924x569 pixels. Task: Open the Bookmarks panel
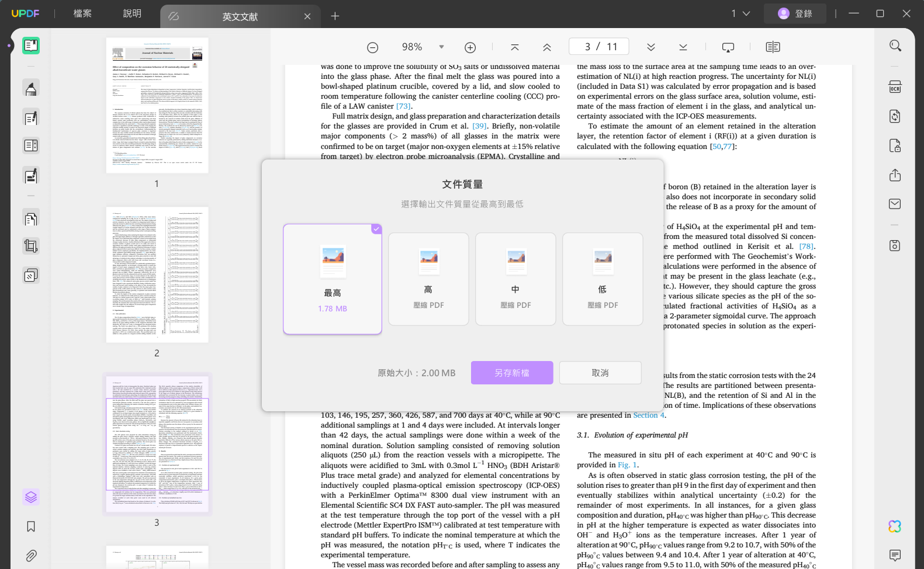tap(31, 526)
